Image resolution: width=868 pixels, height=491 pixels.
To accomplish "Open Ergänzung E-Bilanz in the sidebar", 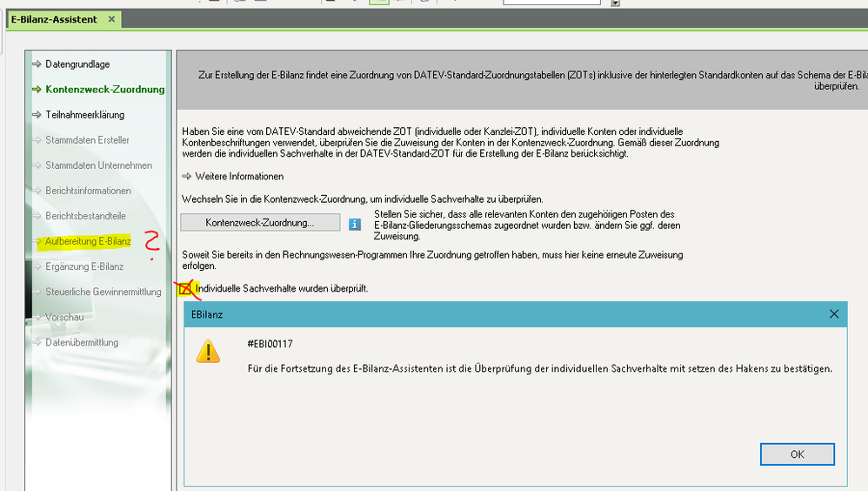I will (84, 266).
